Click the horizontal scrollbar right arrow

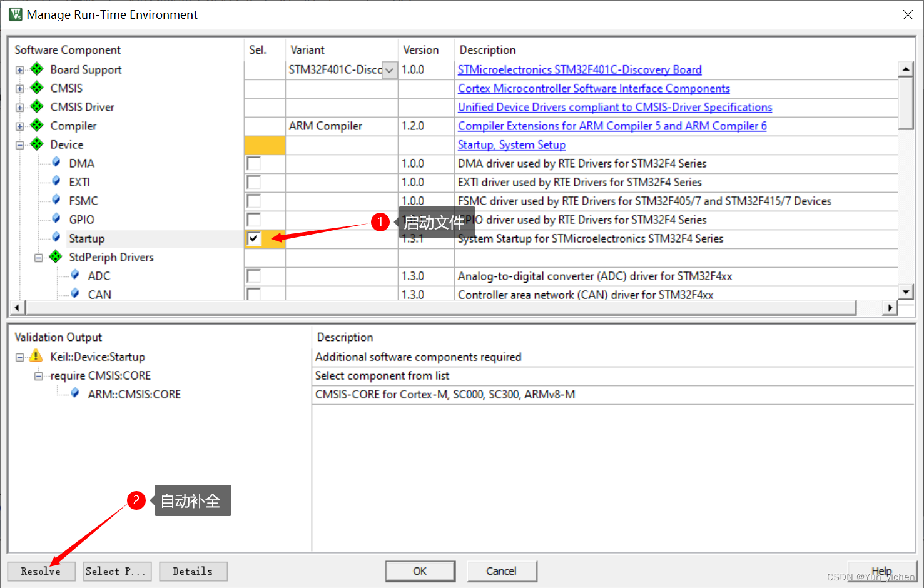890,307
